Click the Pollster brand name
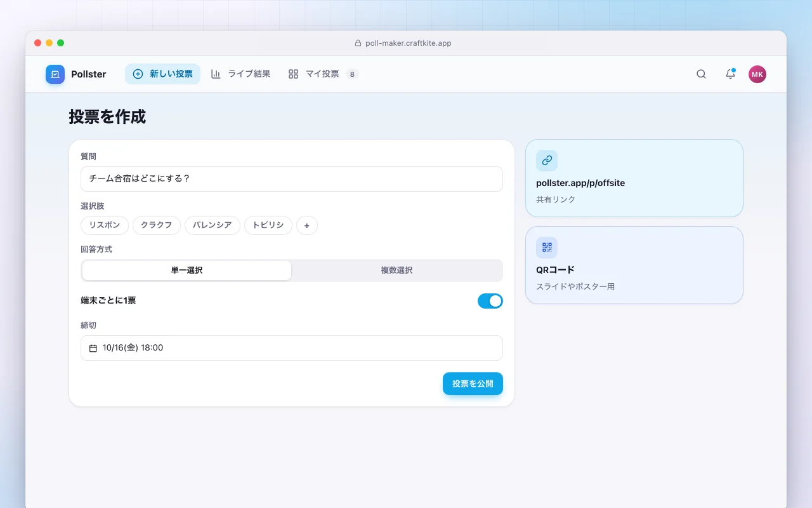The width and height of the screenshot is (812, 508). (x=89, y=74)
